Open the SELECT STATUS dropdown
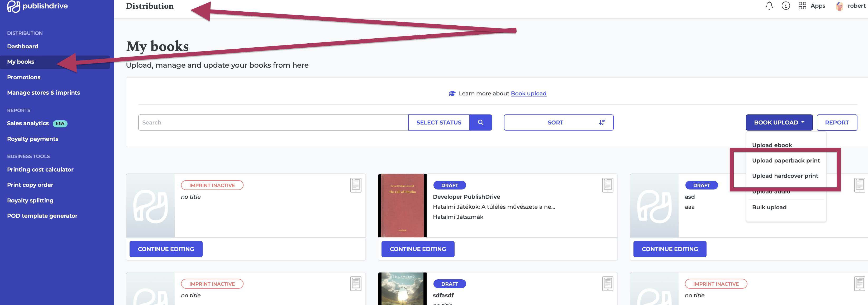This screenshot has width=868, height=305. tap(439, 122)
